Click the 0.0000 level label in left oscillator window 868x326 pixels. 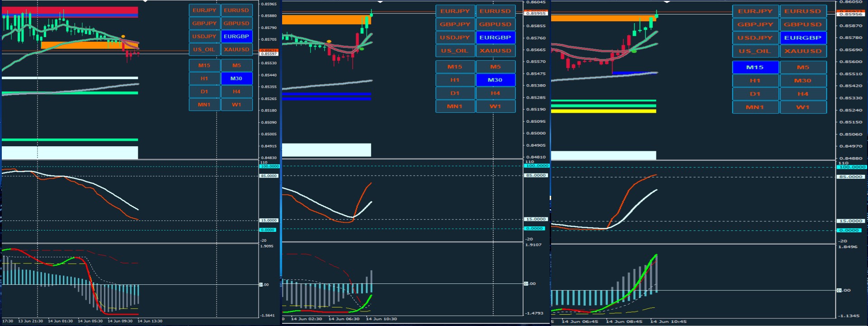(268, 230)
